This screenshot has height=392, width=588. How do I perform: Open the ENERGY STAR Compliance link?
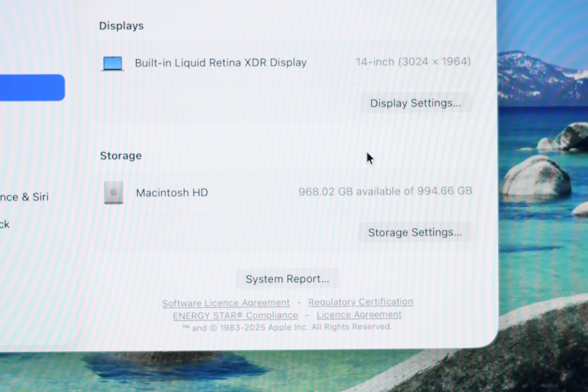[x=235, y=316]
